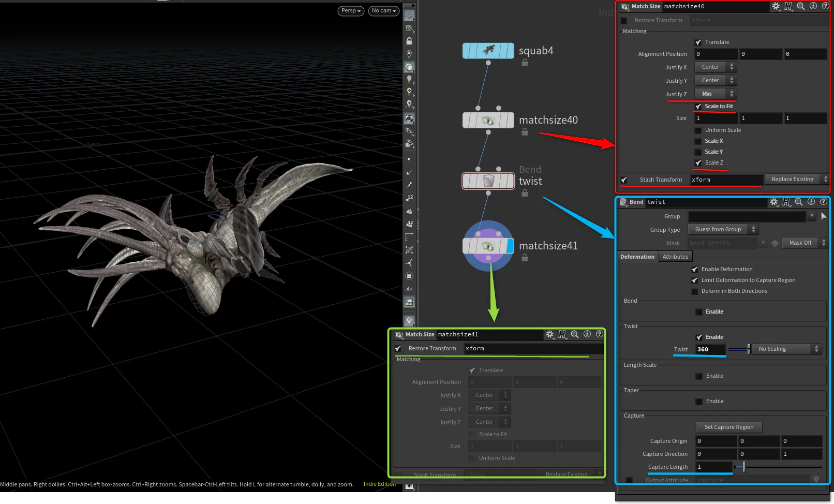Open the help icon in matchsize40 panel
This screenshot has height=504, width=834.
point(826,6)
